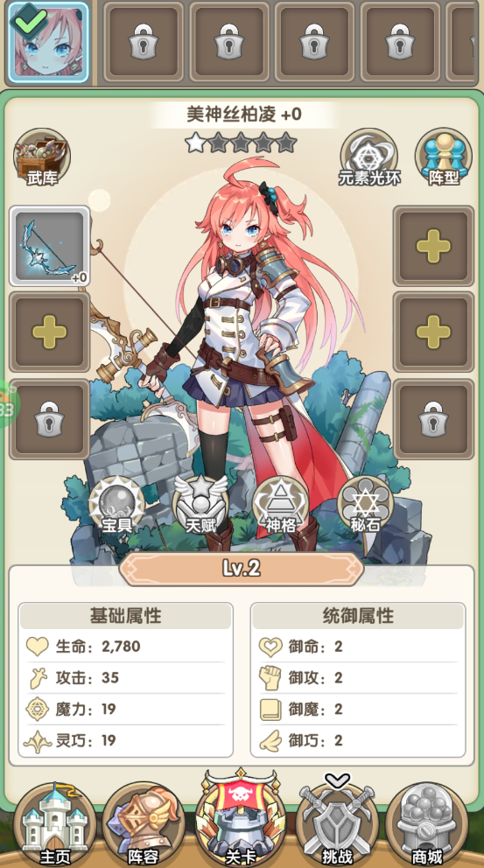This screenshot has height=868, width=484.
Task: Tap the locked equipment slot on left
Action: click(50, 420)
